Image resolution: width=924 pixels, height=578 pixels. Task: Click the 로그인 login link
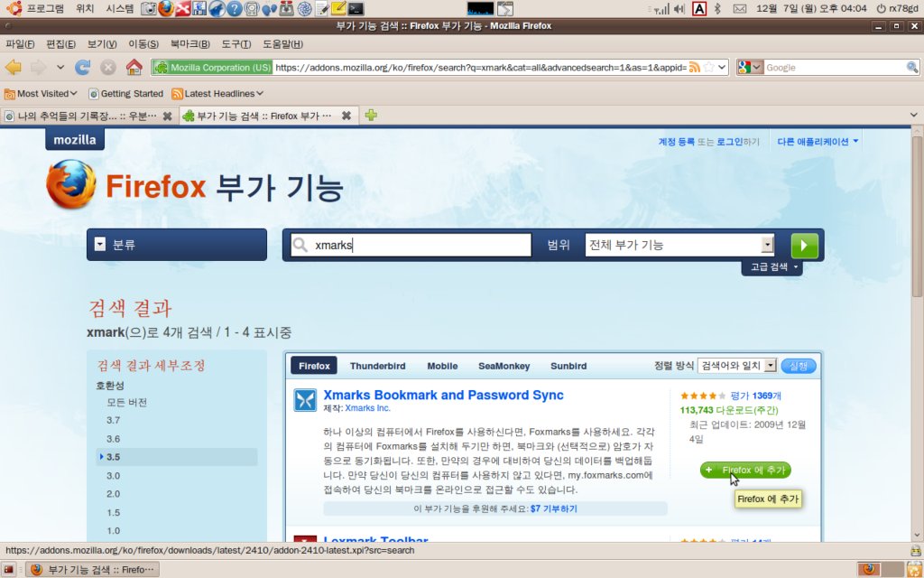pos(729,142)
